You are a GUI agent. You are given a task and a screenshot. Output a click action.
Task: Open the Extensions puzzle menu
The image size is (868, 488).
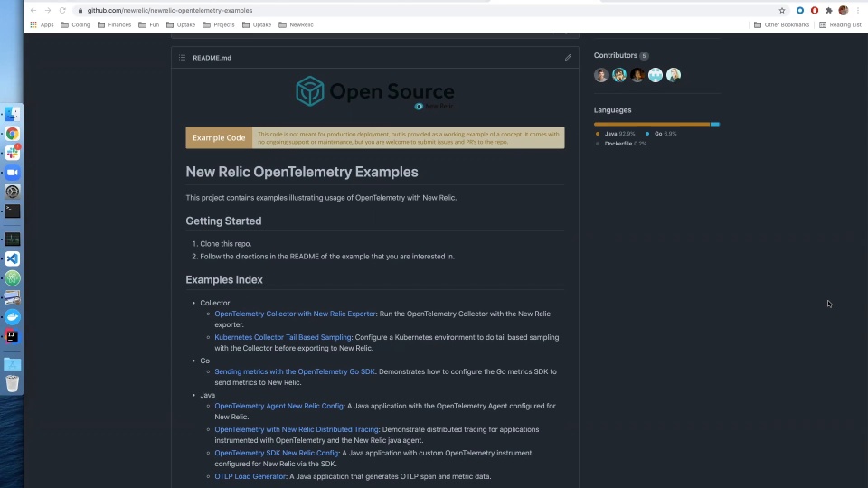(x=829, y=11)
